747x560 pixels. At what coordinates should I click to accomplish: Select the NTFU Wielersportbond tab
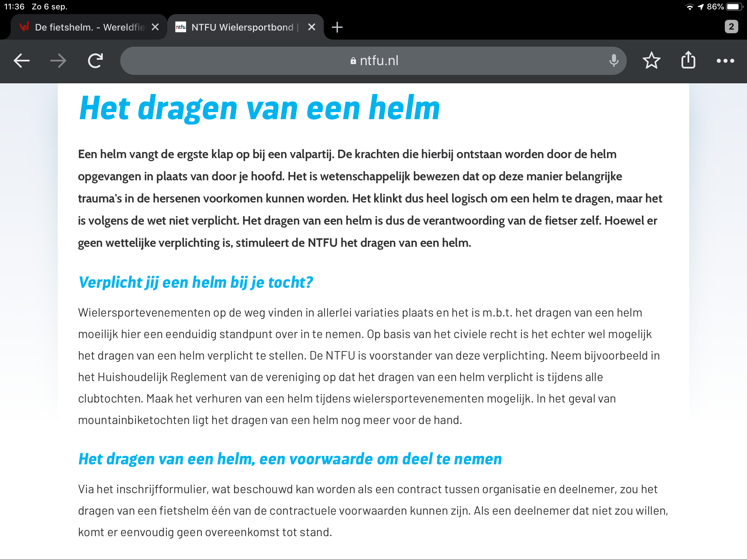[236, 27]
